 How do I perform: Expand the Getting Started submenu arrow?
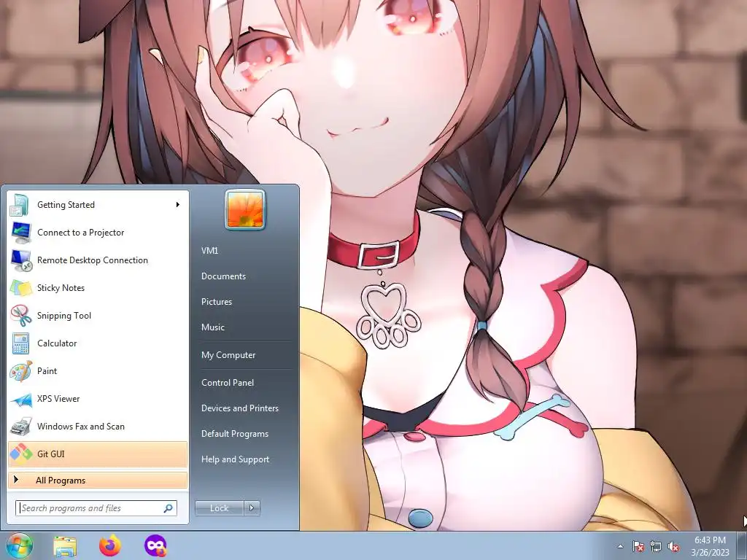(178, 205)
